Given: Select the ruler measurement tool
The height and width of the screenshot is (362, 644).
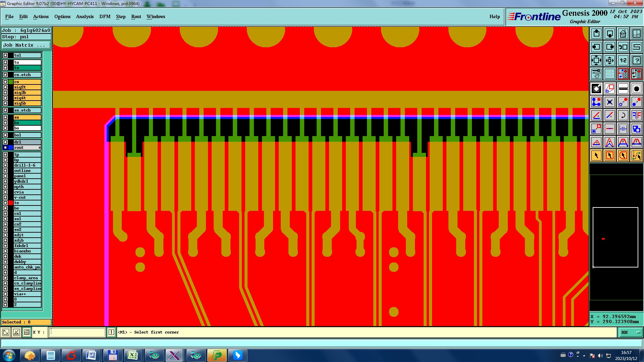Looking at the screenshot, I should click(x=623, y=88).
